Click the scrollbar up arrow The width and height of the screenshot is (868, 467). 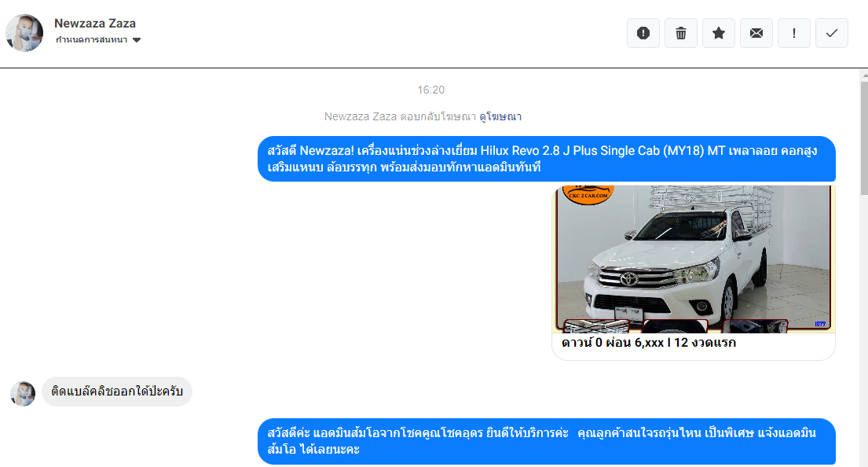pyautogui.click(x=864, y=75)
